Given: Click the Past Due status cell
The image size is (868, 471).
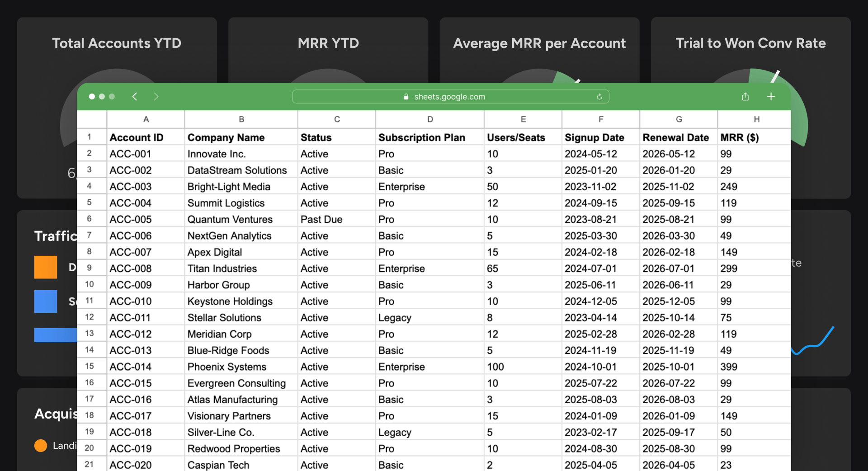Looking at the screenshot, I should coord(321,219).
